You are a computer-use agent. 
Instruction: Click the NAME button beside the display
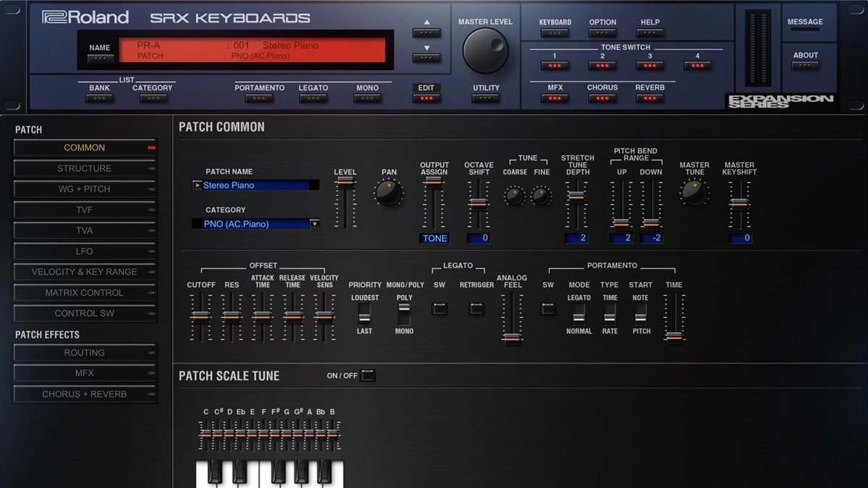click(x=100, y=59)
